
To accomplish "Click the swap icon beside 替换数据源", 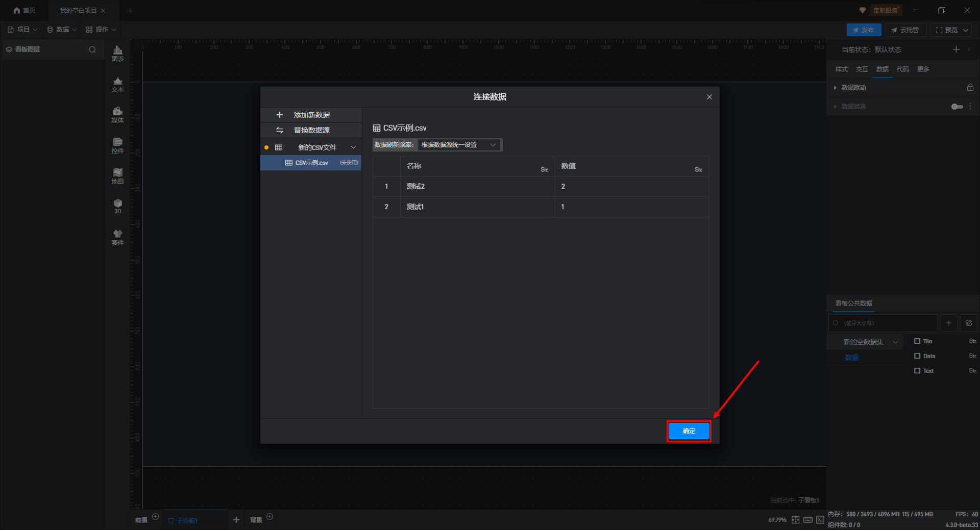I will (x=279, y=130).
